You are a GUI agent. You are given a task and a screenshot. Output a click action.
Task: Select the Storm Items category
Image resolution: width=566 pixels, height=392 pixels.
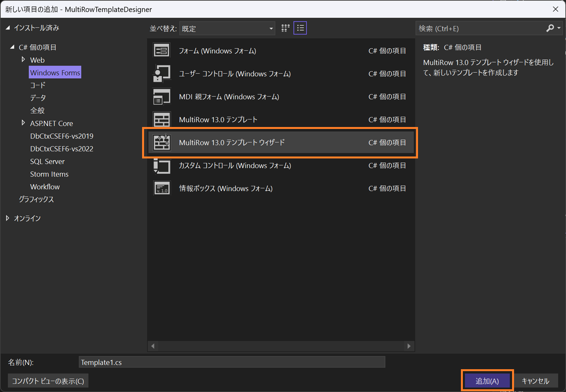pyautogui.click(x=49, y=174)
